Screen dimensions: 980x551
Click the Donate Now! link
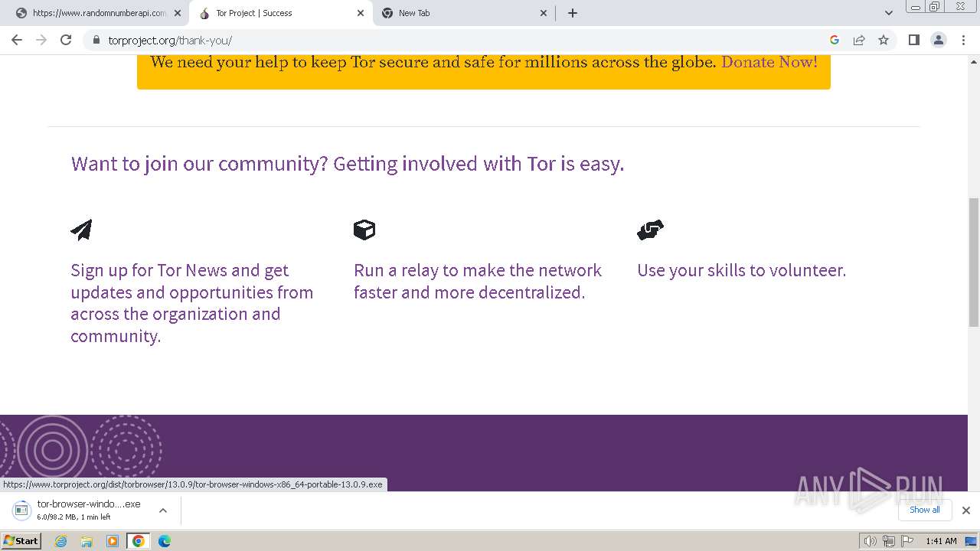point(769,62)
